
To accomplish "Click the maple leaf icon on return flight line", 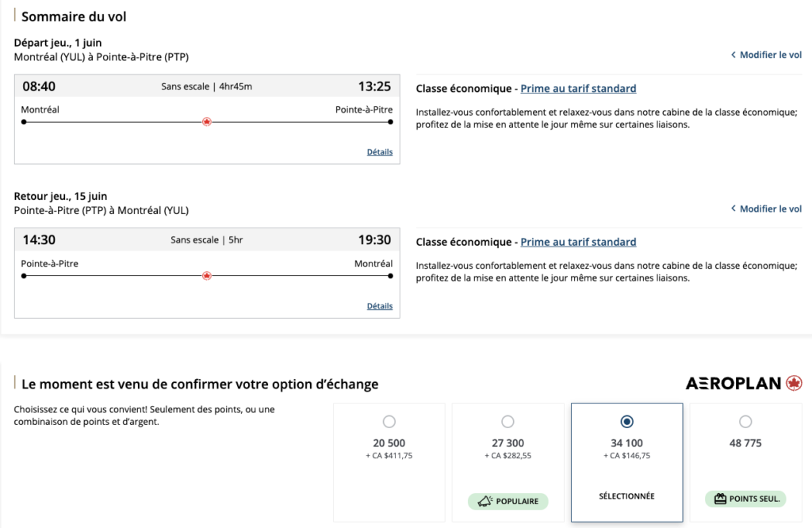I will click(x=207, y=276).
